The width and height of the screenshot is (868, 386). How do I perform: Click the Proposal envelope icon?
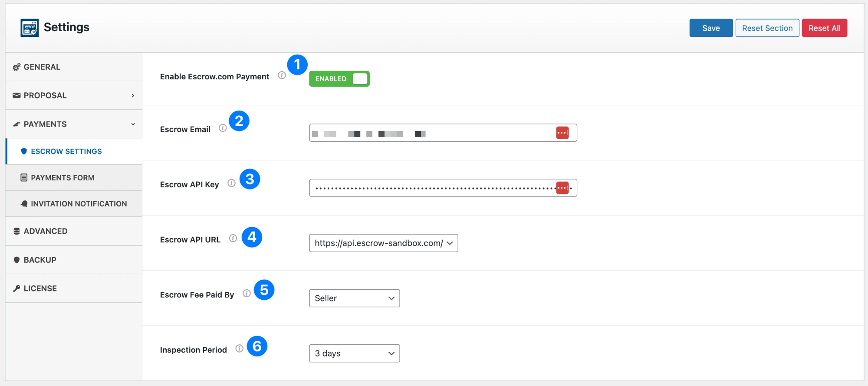point(16,95)
